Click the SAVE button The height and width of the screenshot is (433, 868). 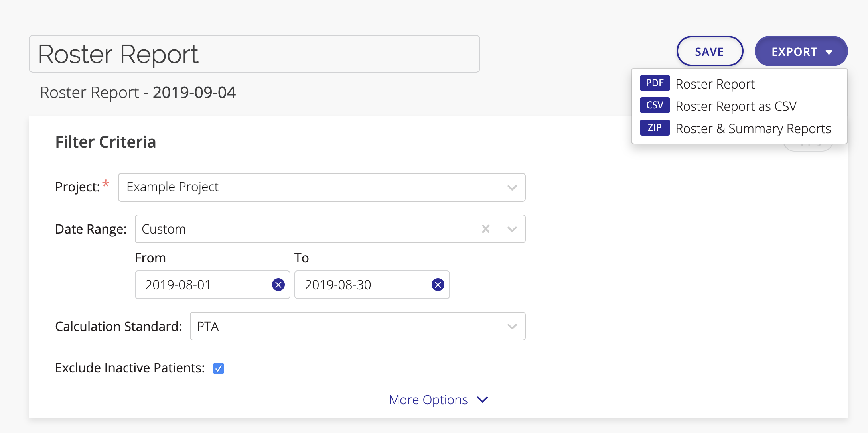tap(710, 51)
